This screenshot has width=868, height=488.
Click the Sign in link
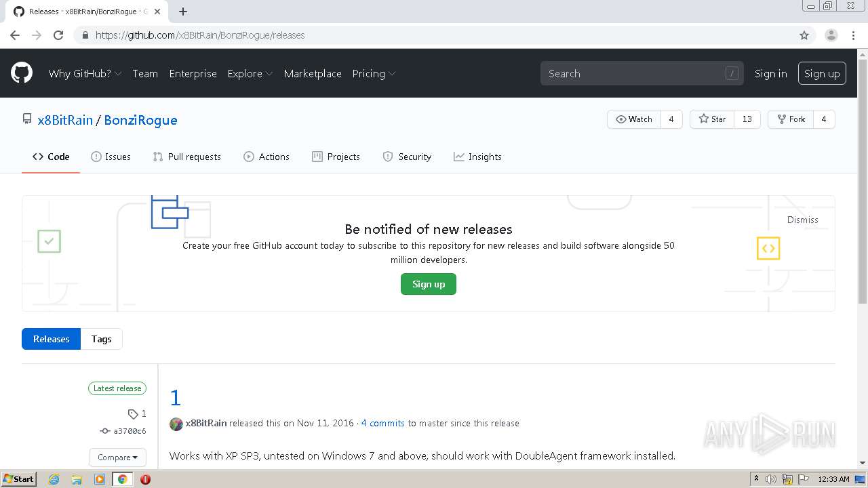pos(771,73)
